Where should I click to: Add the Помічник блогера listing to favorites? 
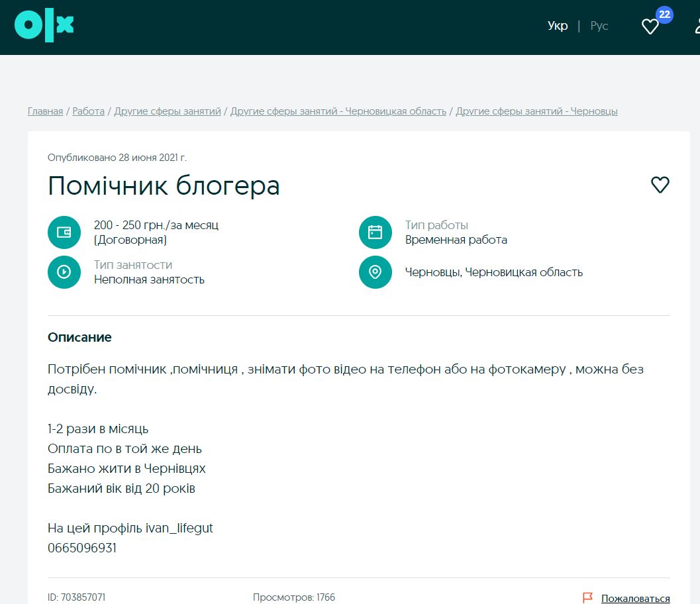660,185
